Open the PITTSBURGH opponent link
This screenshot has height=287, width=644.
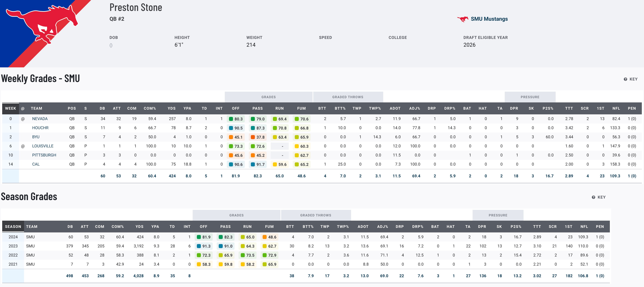[x=44, y=155]
